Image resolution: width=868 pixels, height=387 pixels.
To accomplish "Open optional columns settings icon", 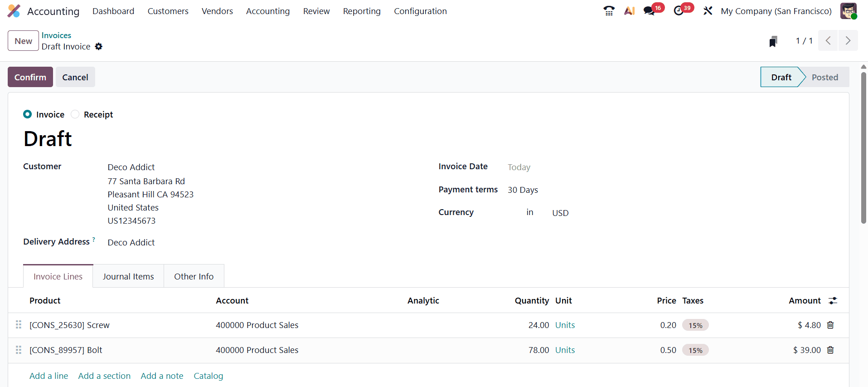I will point(833,300).
